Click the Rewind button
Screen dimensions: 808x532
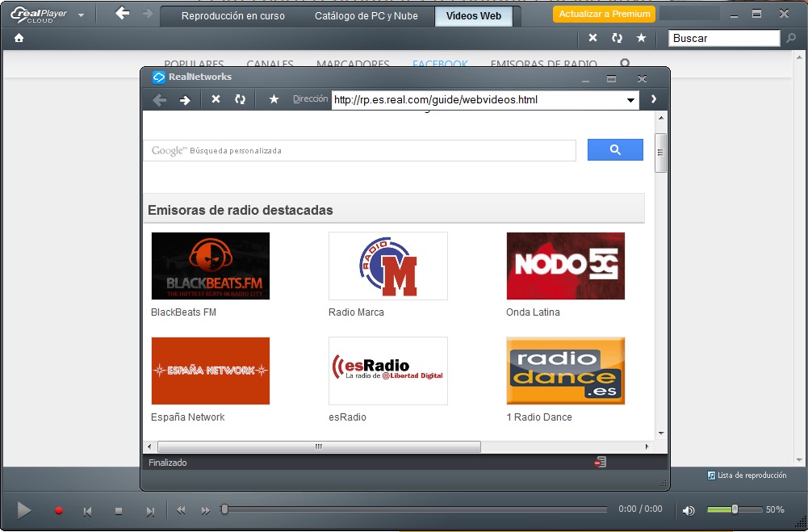(x=181, y=510)
